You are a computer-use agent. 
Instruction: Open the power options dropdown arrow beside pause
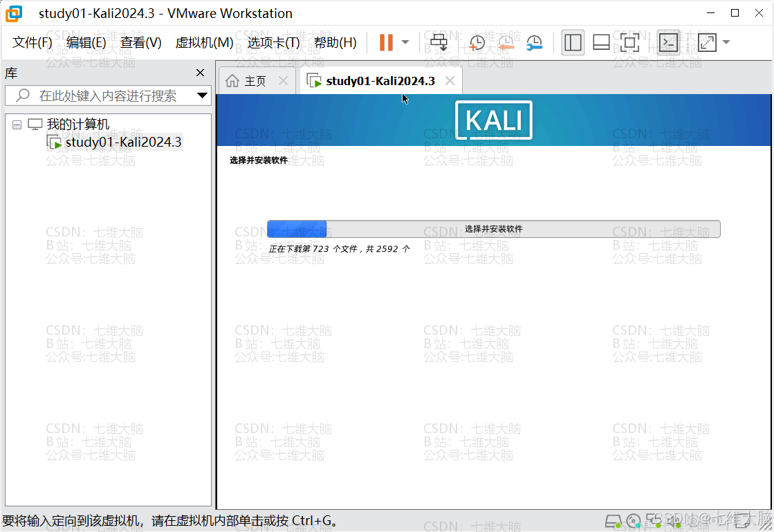[x=405, y=42]
